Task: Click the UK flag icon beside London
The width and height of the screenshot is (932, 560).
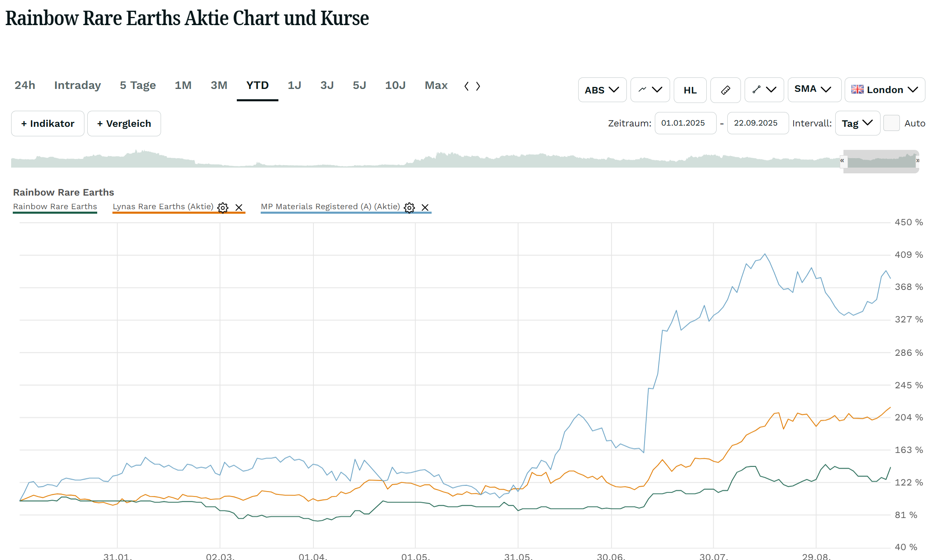Action: 857,89
